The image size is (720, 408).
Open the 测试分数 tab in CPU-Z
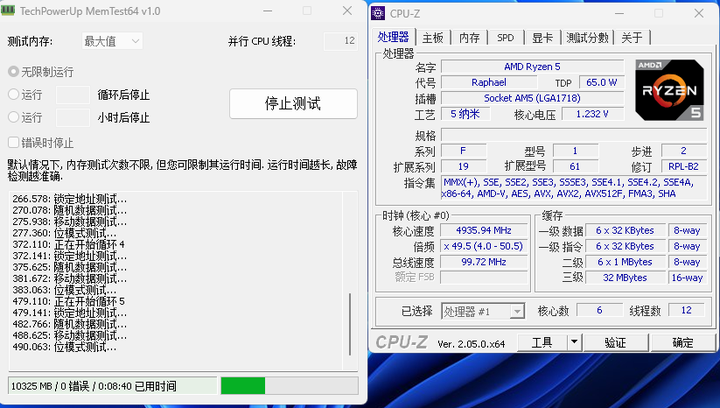click(587, 38)
